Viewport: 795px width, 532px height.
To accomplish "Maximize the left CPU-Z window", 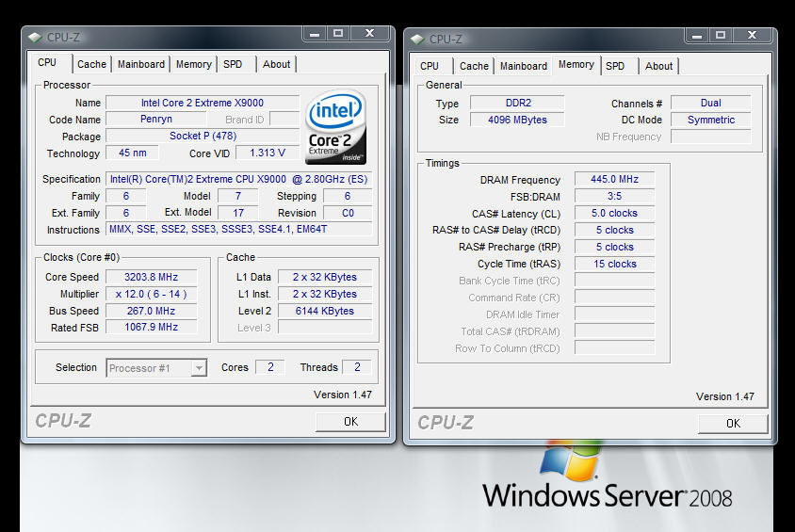I will pyautogui.click(x=337, y=34).
